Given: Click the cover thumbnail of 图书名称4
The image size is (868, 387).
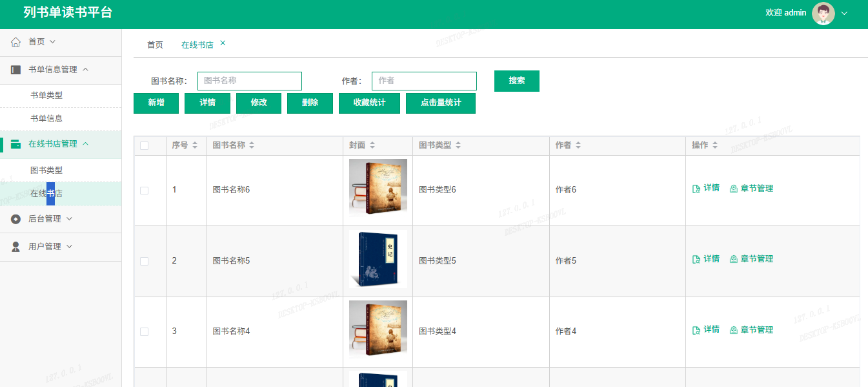Looking at the screenshot, I should click(x=378, y=329).
